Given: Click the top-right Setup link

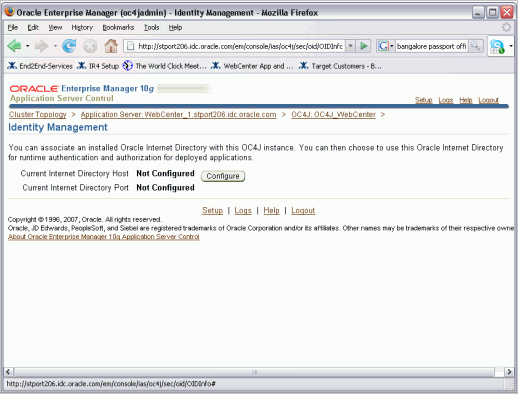Looking at the screenshot, I should pos(423,100).
